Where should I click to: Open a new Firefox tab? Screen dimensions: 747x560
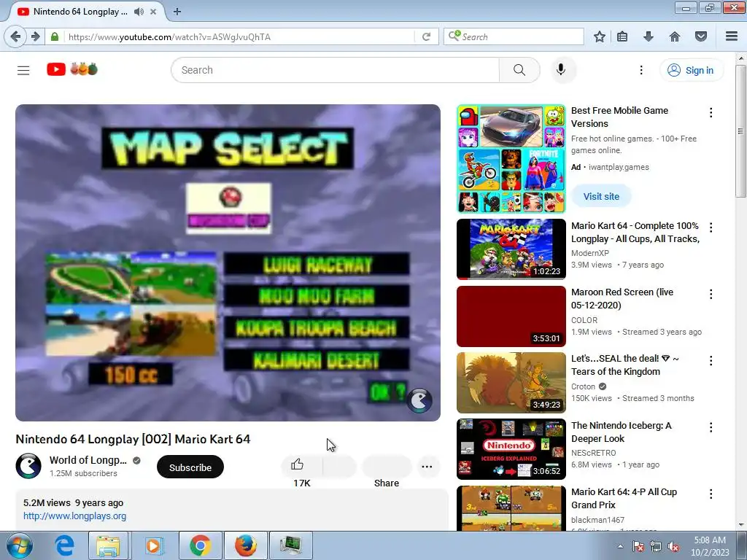pos(177,12)
